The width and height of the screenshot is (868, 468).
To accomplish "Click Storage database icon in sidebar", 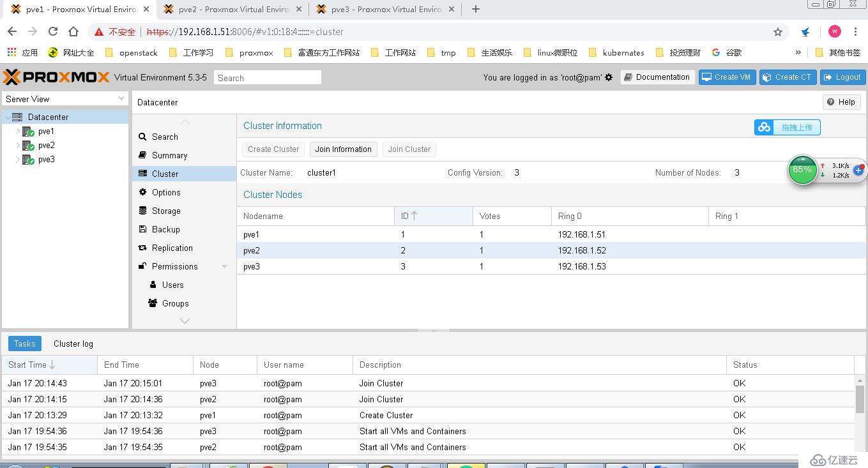I will click(142, 211).
